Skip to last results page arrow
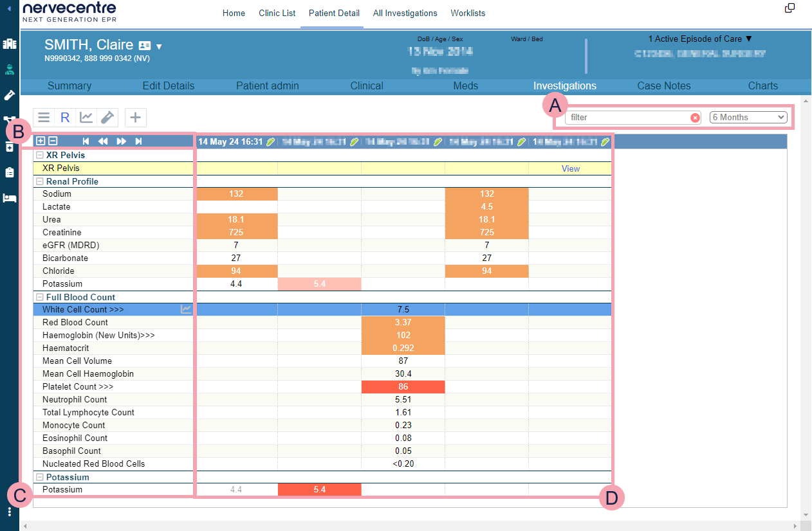The width and height of the screenshot is (812, 531). coord(138,141)
